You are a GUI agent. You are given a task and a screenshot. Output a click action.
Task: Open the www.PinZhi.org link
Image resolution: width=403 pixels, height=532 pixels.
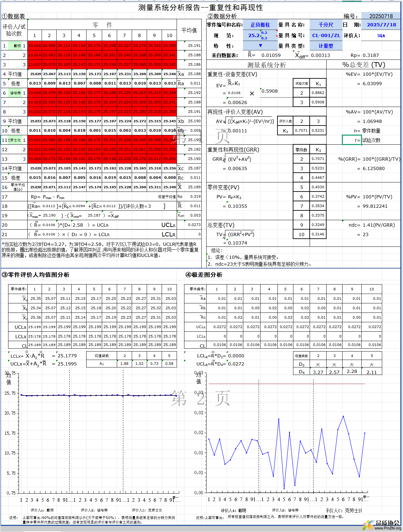pos(388,528)
